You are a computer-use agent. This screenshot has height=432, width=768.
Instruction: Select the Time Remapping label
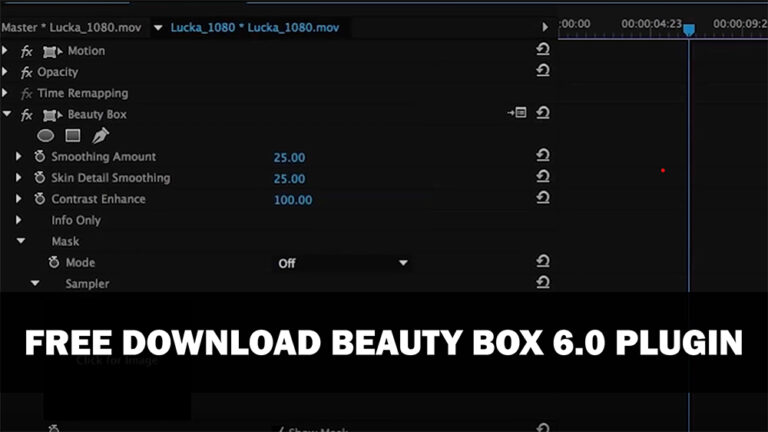click(83, 93)
